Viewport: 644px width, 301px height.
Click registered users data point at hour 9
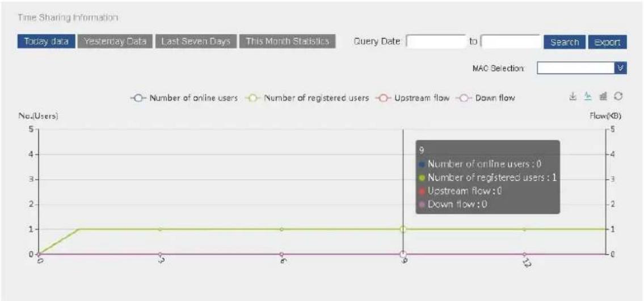403,229
